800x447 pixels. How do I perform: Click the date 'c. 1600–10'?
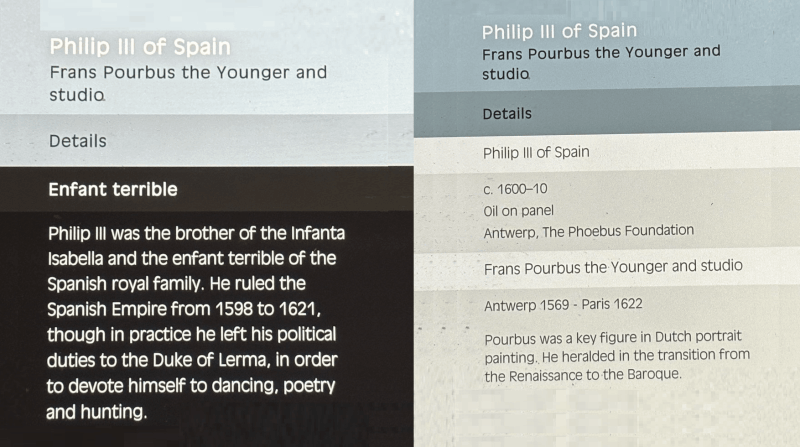[515, 189]
